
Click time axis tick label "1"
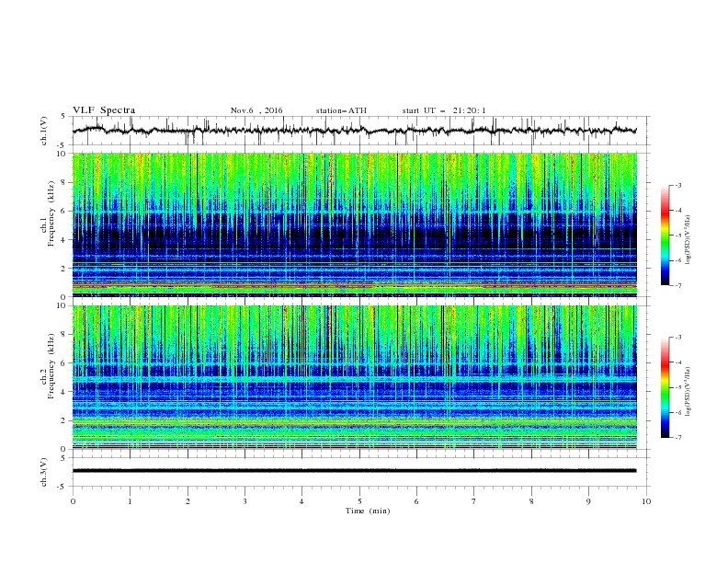(130, 501)
